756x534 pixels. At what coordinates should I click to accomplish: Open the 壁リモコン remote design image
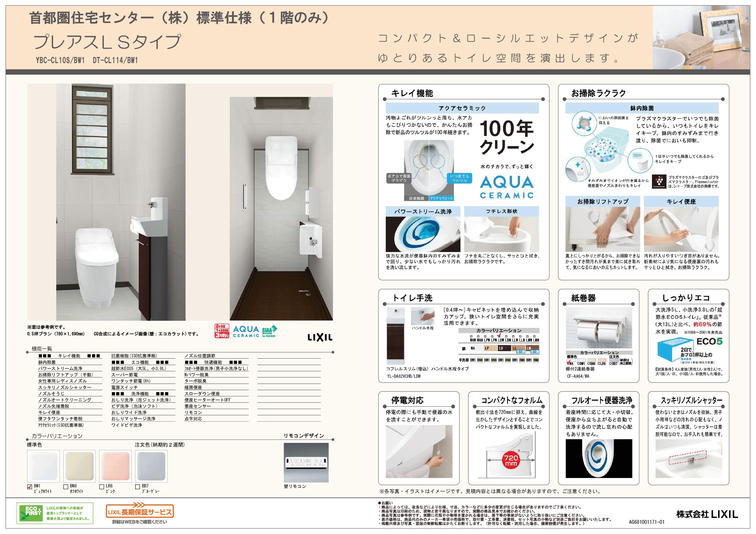point(306,462)
